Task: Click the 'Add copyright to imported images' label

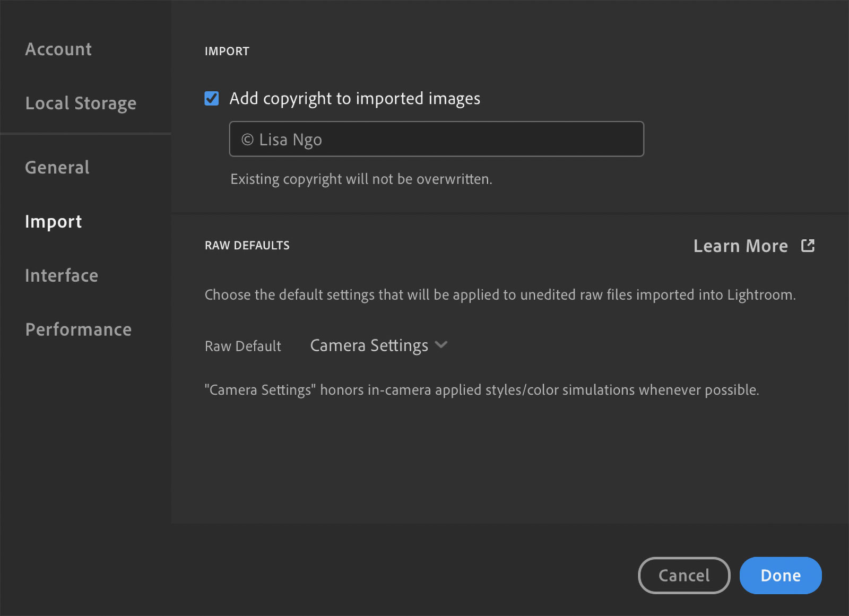Action: tap(354, 99)
